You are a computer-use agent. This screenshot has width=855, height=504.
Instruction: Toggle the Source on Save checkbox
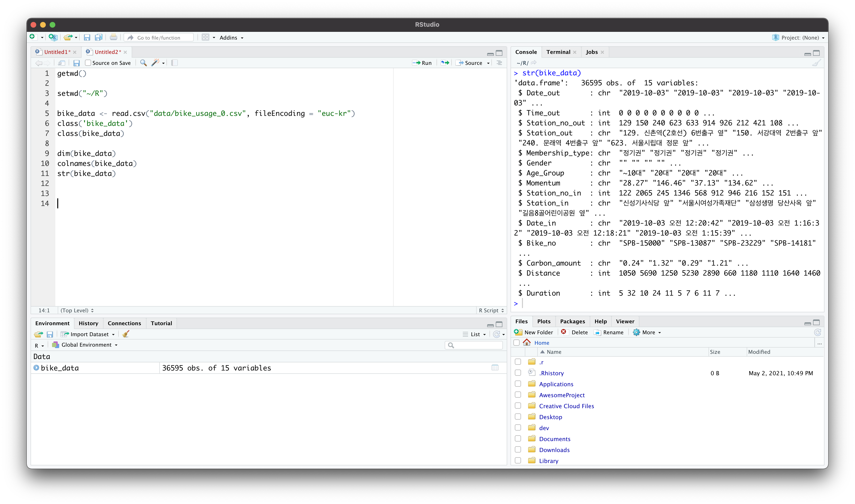[88, 63]
